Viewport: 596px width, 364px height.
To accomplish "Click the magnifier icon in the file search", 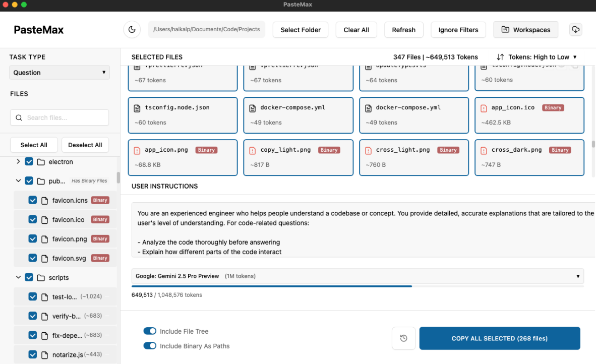I will [x=19, y=118].
